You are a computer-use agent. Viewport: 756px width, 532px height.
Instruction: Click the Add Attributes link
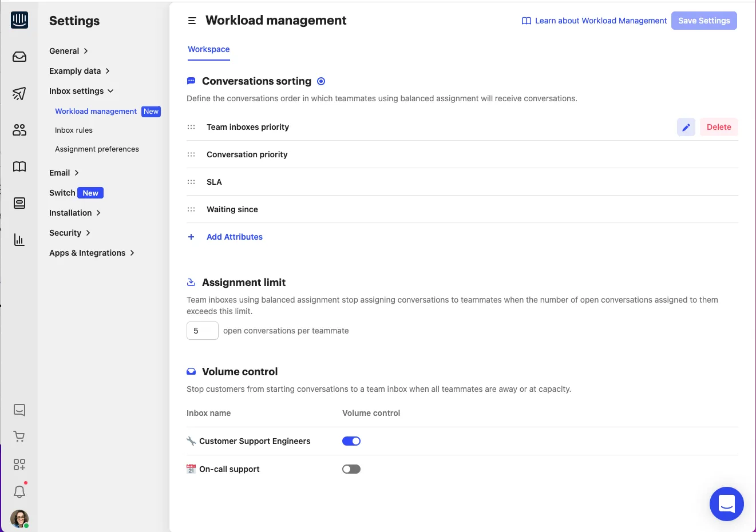click(235, 237)
